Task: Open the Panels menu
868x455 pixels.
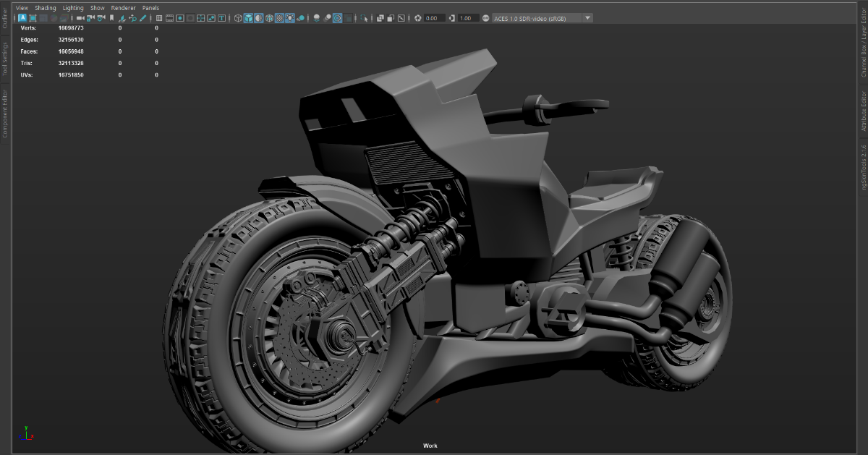Action: (150, 8)
